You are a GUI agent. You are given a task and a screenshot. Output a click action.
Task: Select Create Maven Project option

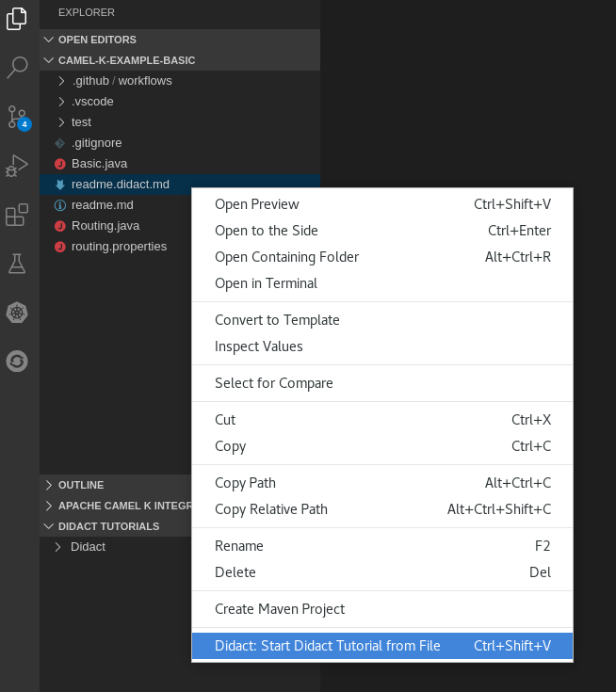point(280,609)
